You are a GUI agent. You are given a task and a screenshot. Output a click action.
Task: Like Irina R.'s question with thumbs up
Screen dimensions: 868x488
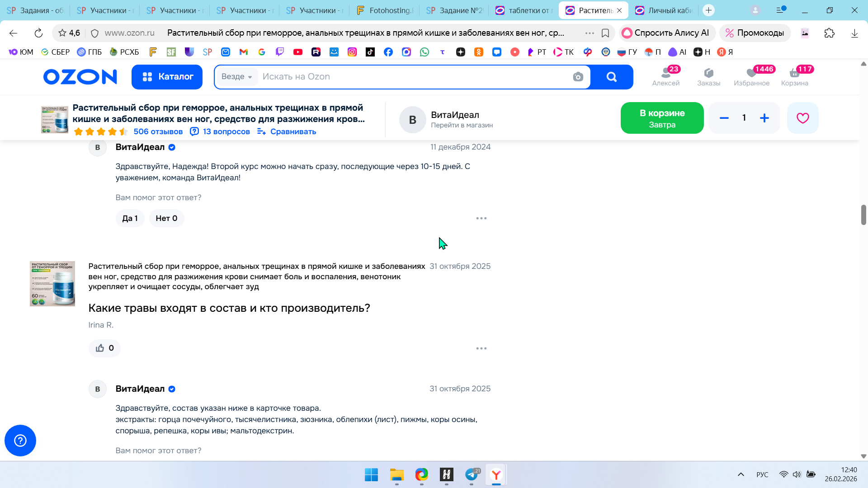point(104,348)
